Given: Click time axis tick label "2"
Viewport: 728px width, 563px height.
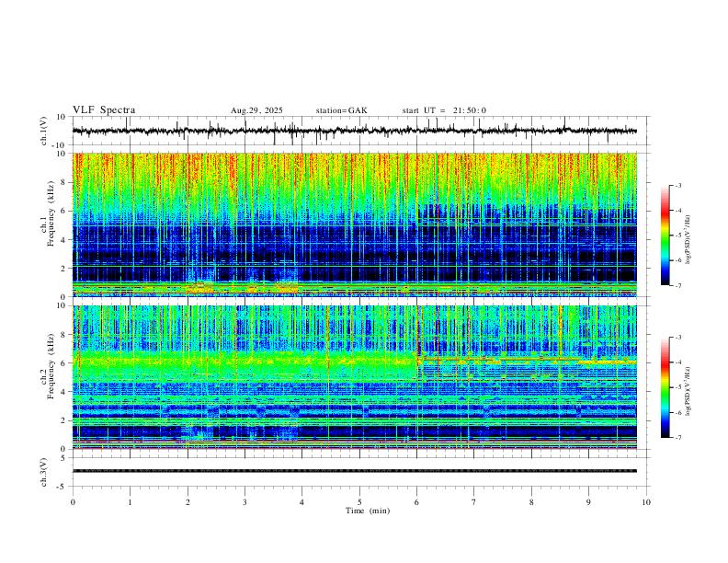Looking at the screenshot, I should click(188, 502).
